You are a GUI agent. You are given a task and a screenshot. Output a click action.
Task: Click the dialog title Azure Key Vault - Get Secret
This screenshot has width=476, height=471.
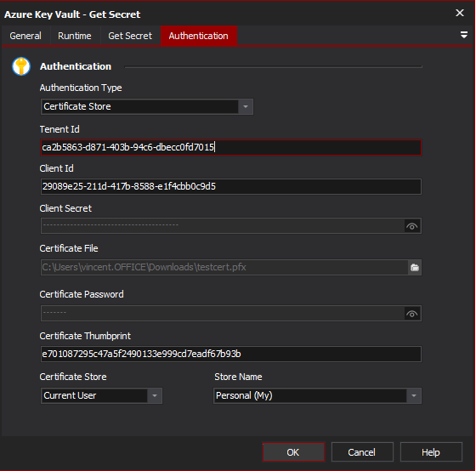pos(72,14)
